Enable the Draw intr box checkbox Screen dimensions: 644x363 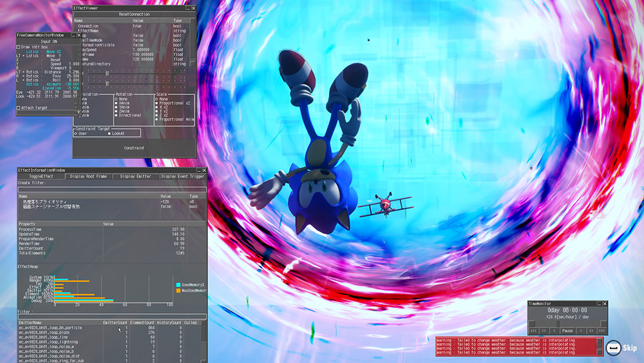[x=19, y=47]
